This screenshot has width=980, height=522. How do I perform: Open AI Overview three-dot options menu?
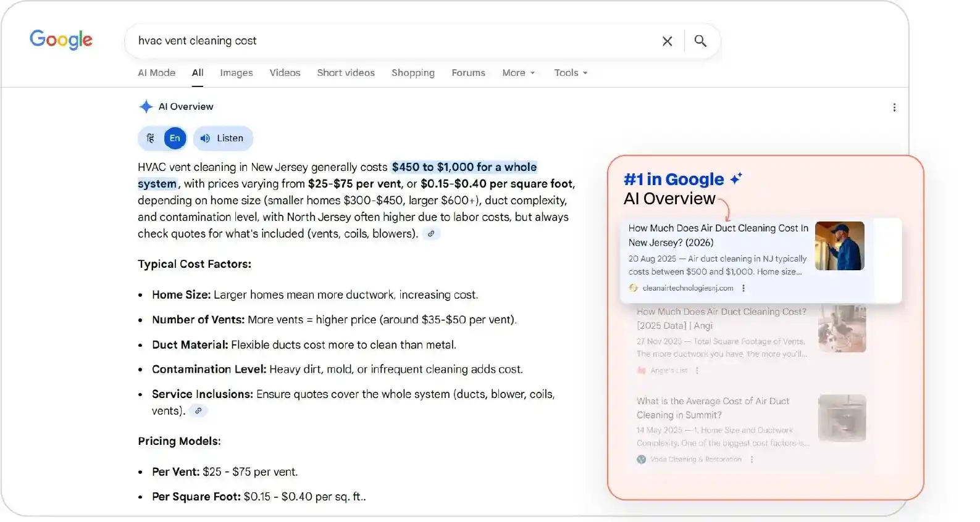point(894,107)
